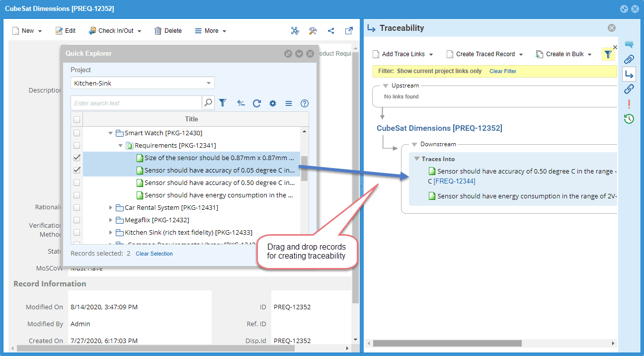Click the Quick Explorer search text field
This screenshot has height=356, width=644.
(136, 103)
